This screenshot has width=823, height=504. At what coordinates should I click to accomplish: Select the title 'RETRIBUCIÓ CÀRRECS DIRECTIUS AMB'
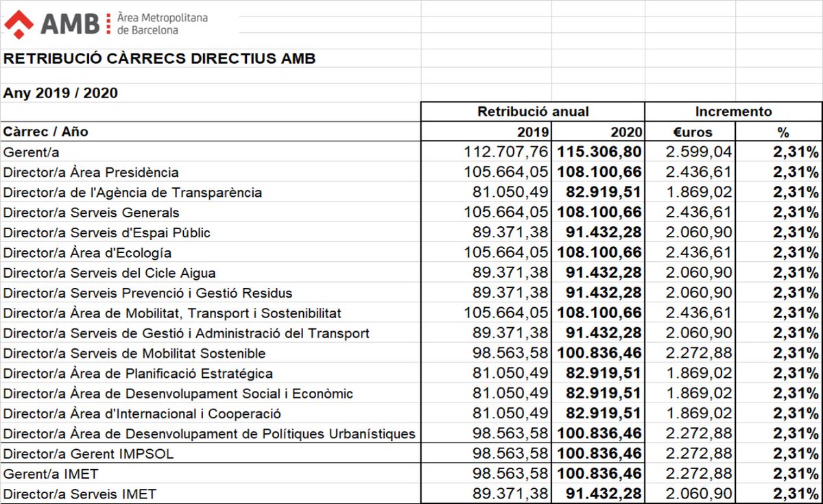[160, 59]
